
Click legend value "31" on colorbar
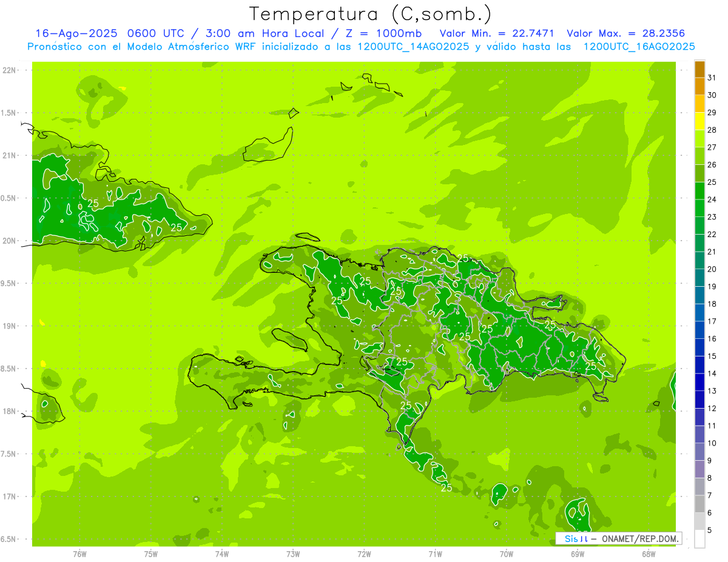click(712, 78)
